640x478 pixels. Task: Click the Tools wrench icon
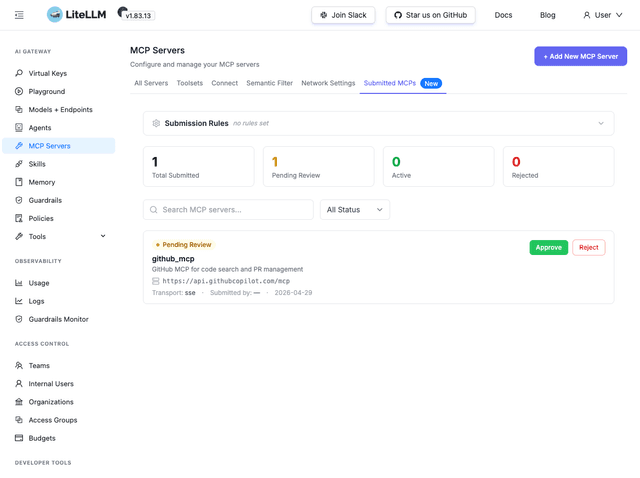[x=19, y=236]
